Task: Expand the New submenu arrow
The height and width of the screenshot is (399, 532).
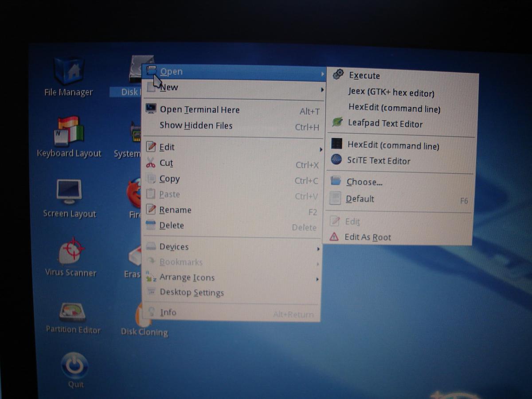Action: click(x=321, y=90)
